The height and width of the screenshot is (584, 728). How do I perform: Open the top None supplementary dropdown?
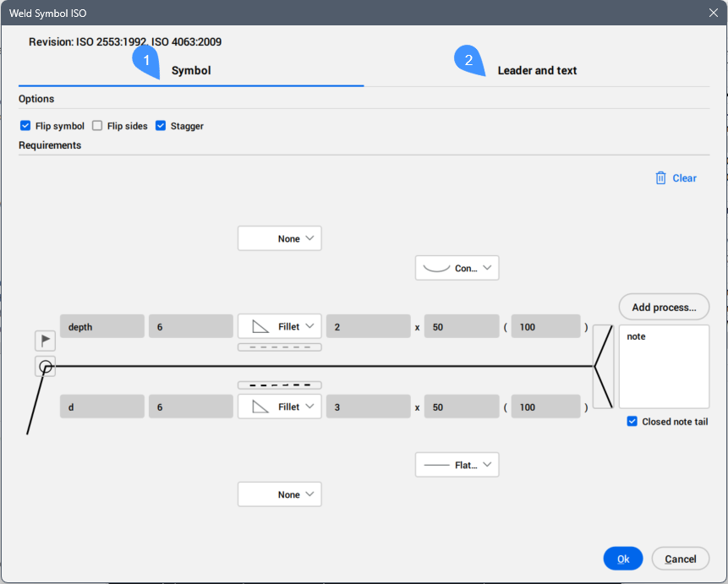(x=279, y=238)
